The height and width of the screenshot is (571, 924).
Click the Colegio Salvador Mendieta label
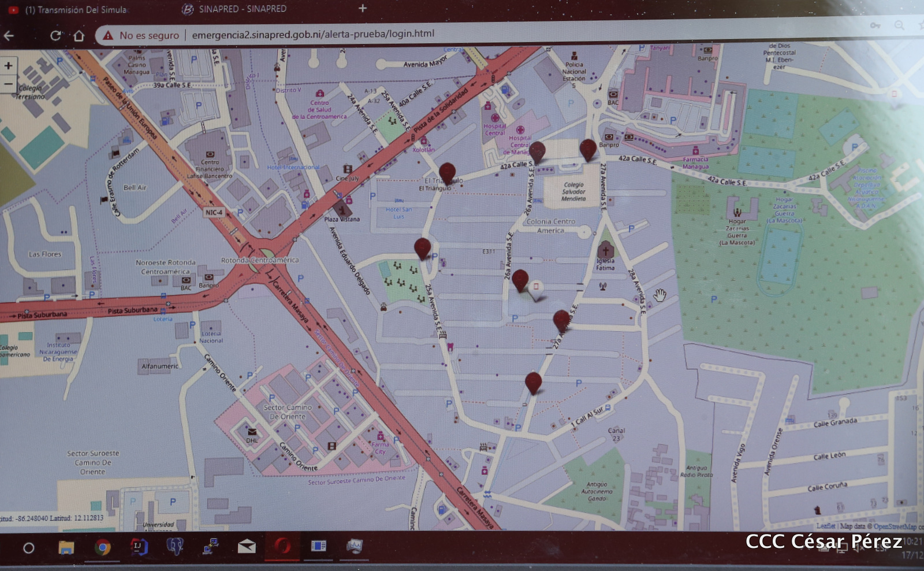[573, 192]
